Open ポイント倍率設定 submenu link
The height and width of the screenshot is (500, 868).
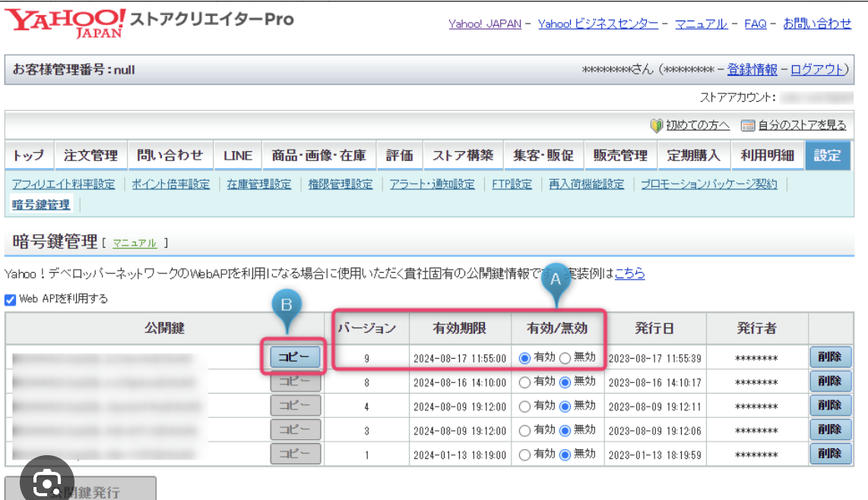pos(170,185)
